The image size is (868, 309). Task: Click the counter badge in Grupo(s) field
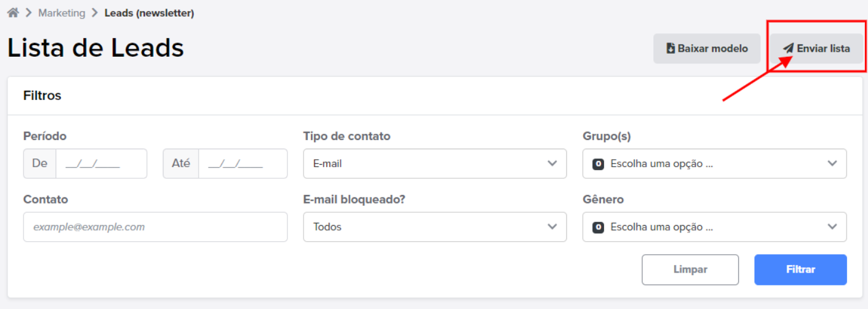[598, 164]
